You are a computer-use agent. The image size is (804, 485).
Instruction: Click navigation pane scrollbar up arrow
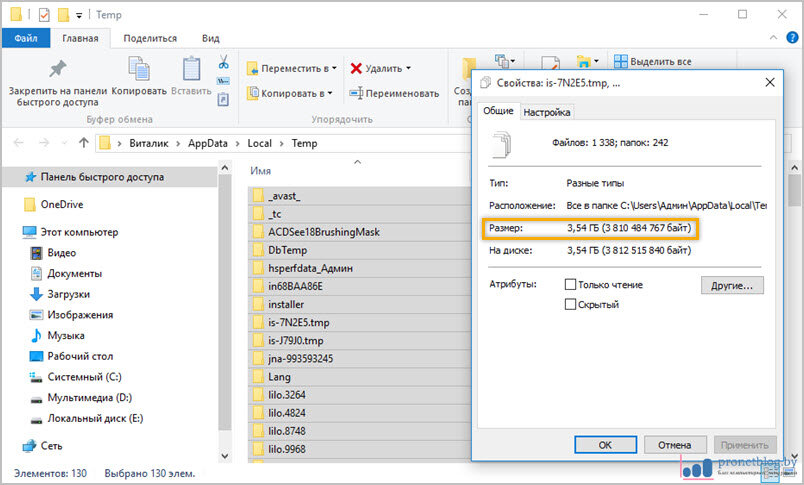click(x=225, y=168)
